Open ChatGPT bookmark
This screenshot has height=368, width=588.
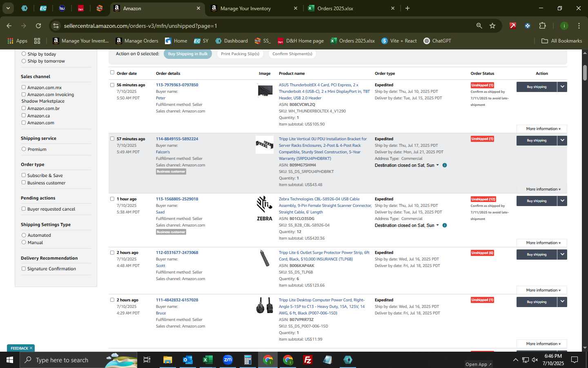pos(437,41)
